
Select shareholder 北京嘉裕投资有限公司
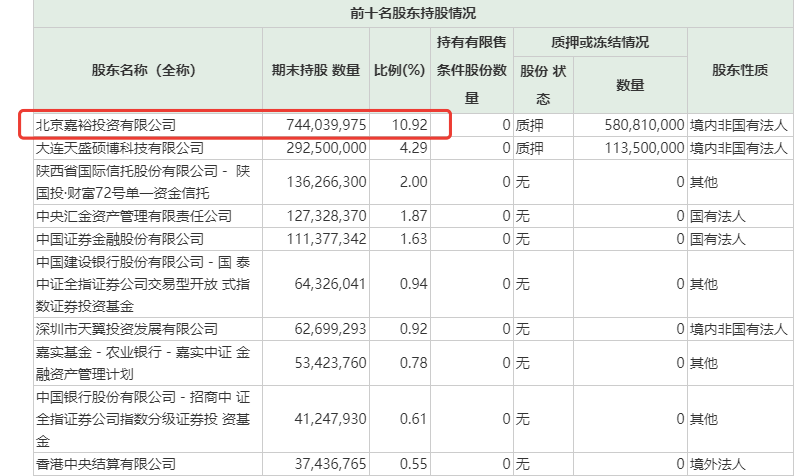106,125
